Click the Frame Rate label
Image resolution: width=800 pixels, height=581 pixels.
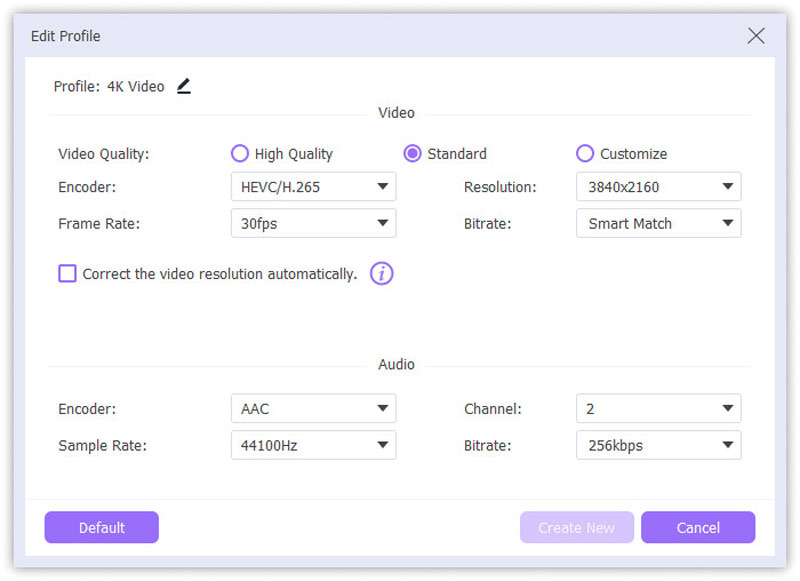[x=99, y=224]
